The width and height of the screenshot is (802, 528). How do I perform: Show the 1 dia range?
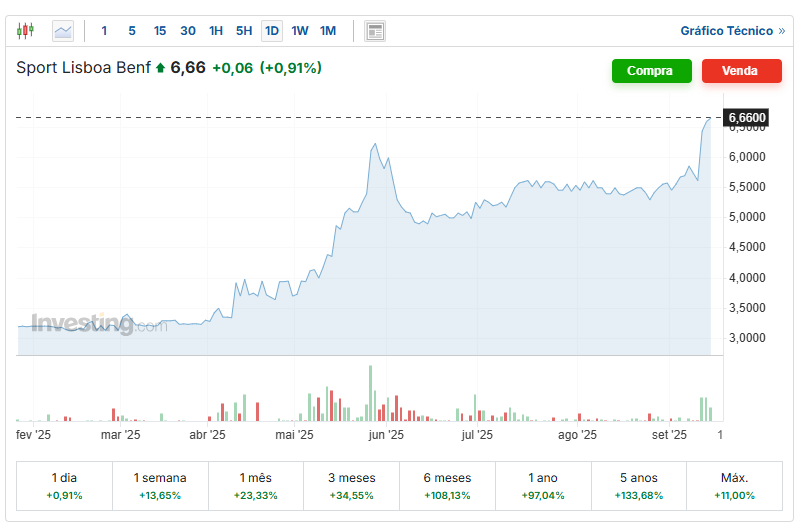(64, 486)
